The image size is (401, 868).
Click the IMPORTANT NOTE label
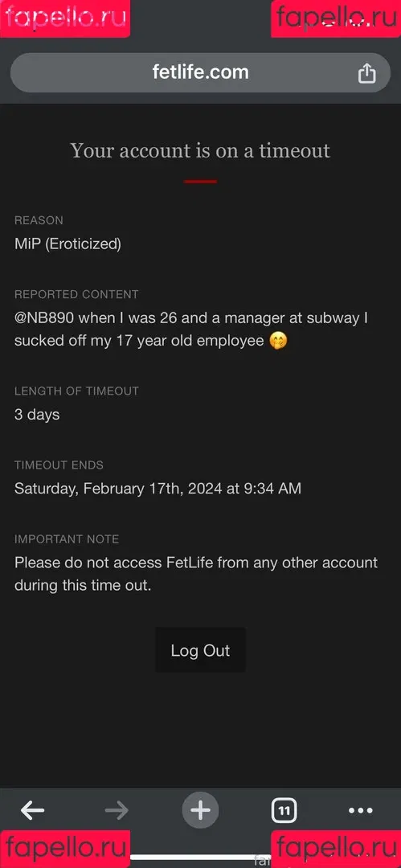tap(67, 538)
